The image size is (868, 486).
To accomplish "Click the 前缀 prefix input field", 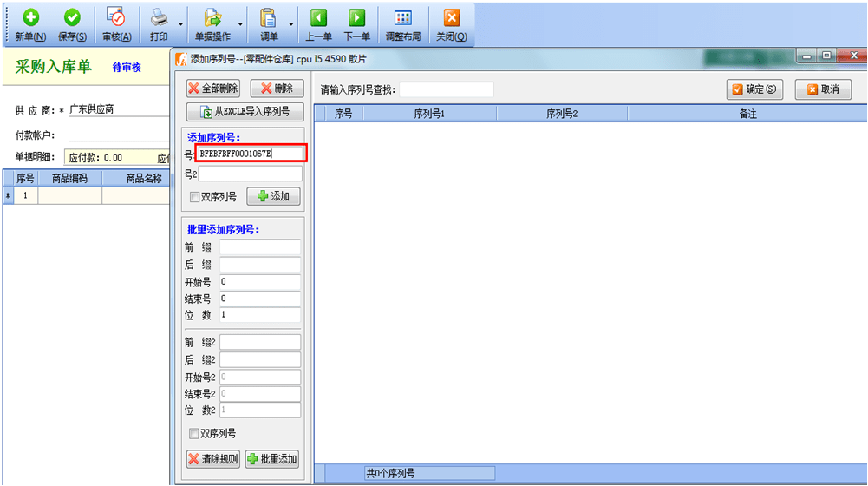I will tap(260, 247).
